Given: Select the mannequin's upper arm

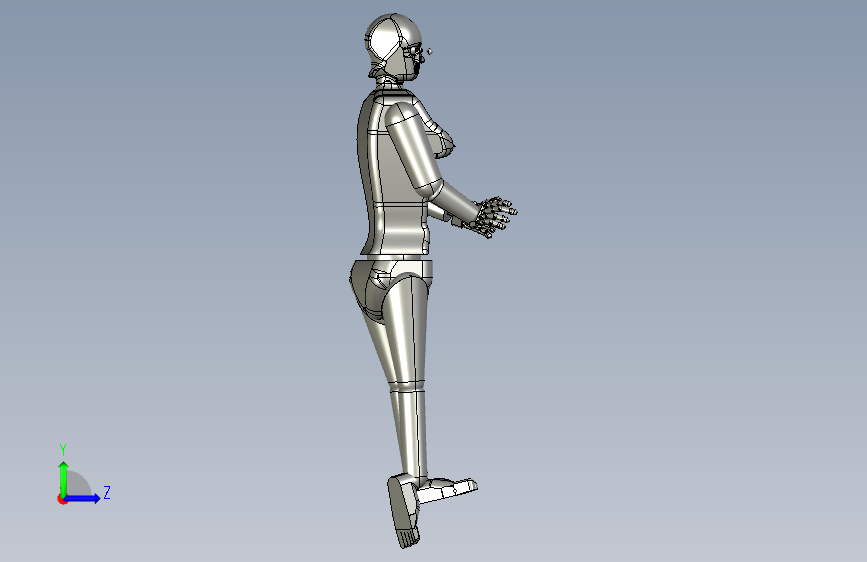Looking at the screenshot, I should pos(414,148).
